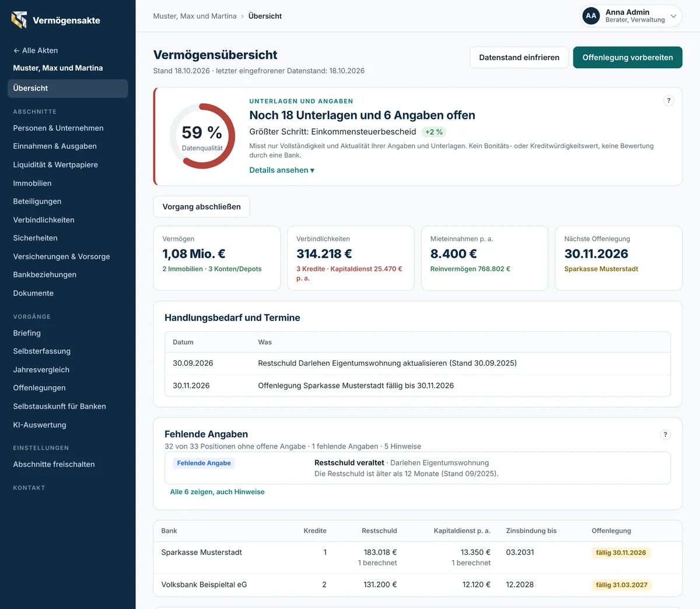The image size is (700, 609).
Task: Open Verbindlichkeiten in the sidebar
Action: pos(44,220)
